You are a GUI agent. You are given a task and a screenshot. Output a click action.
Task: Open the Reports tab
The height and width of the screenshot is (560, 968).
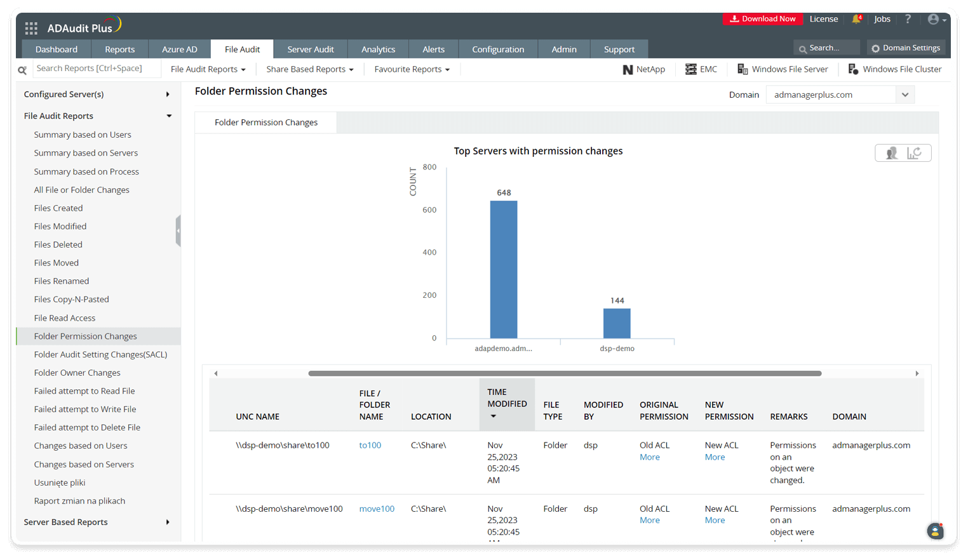[120, 49]
